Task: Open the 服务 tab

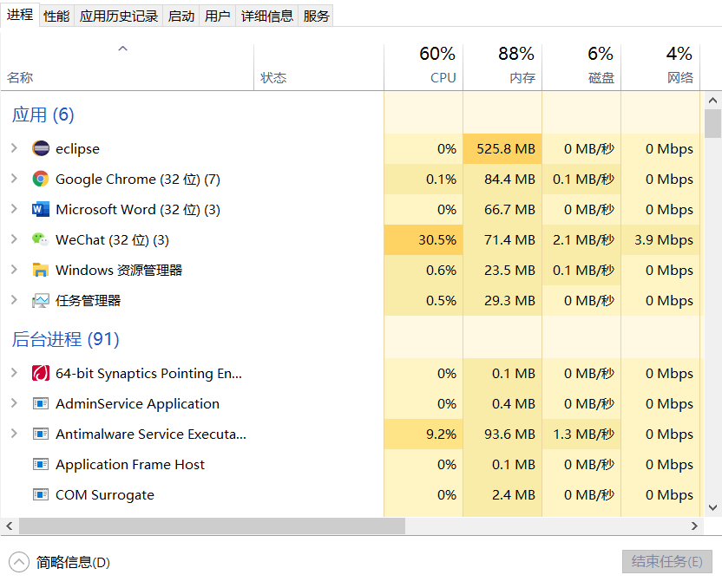Action: [316, 16]
